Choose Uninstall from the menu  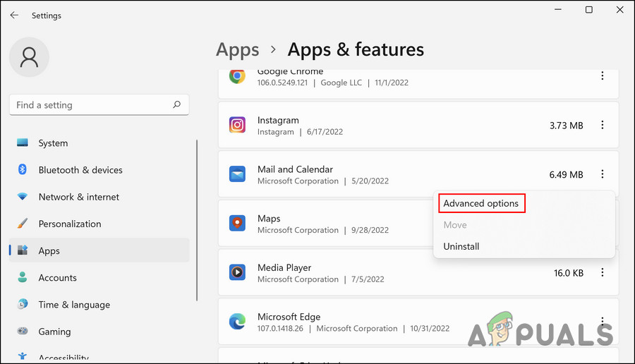(461, 246)
